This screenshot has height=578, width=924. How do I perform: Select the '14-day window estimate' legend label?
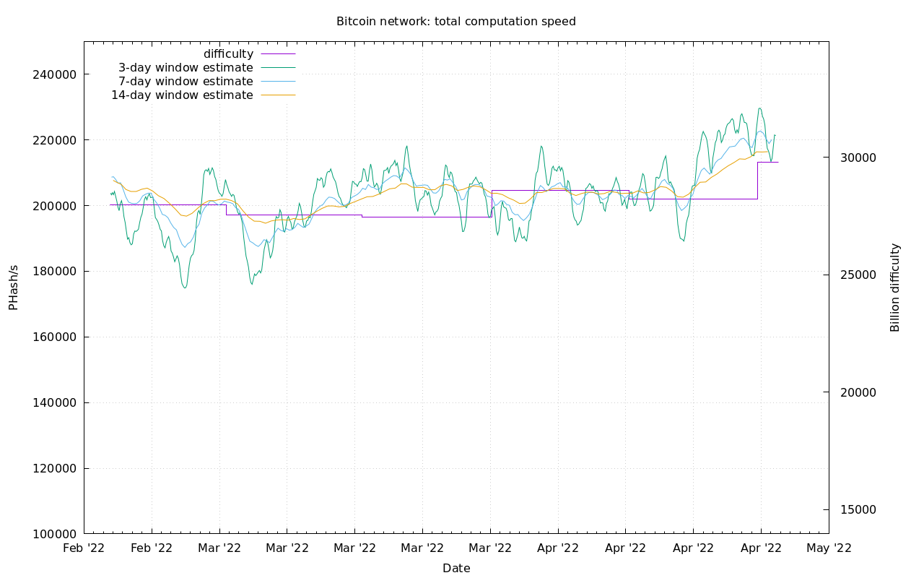pos(182,95)
